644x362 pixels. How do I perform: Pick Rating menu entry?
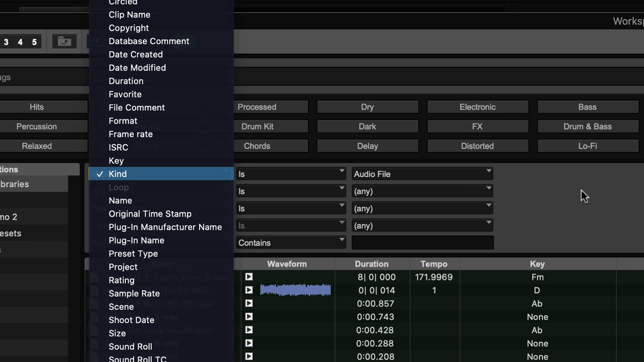(x=161, y=280)
